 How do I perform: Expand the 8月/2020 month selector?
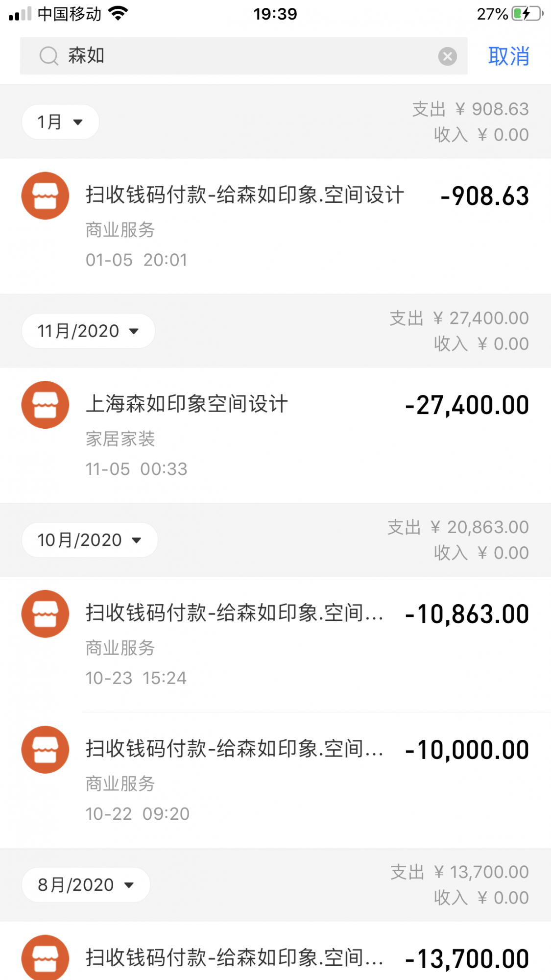point(86,885)
